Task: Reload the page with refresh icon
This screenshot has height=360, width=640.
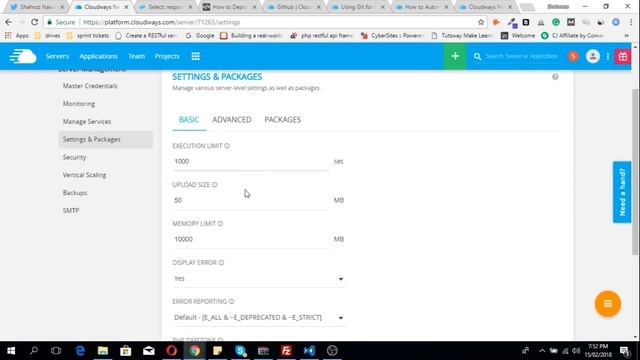Action: click(35, 22)
